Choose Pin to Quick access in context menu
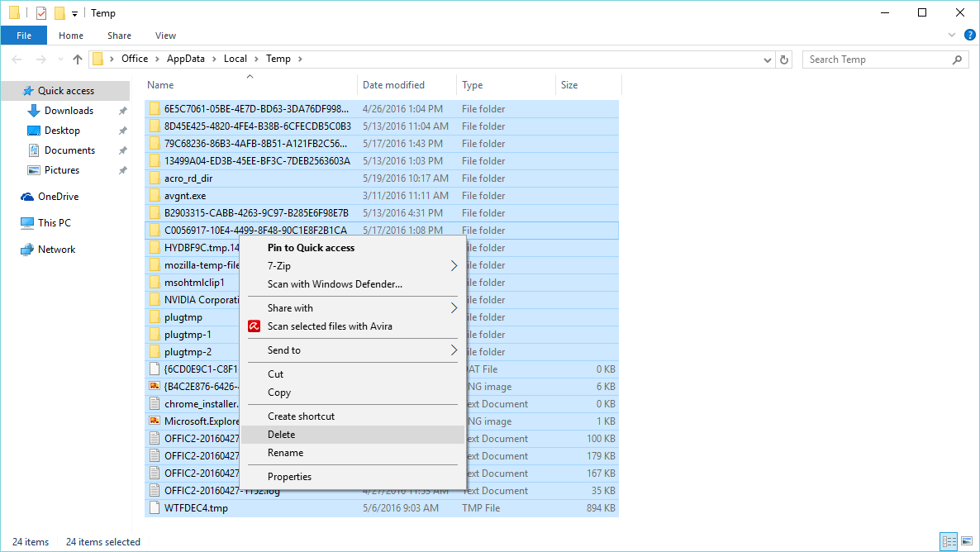Screen dimensions: 980x552 coord(353,248)
